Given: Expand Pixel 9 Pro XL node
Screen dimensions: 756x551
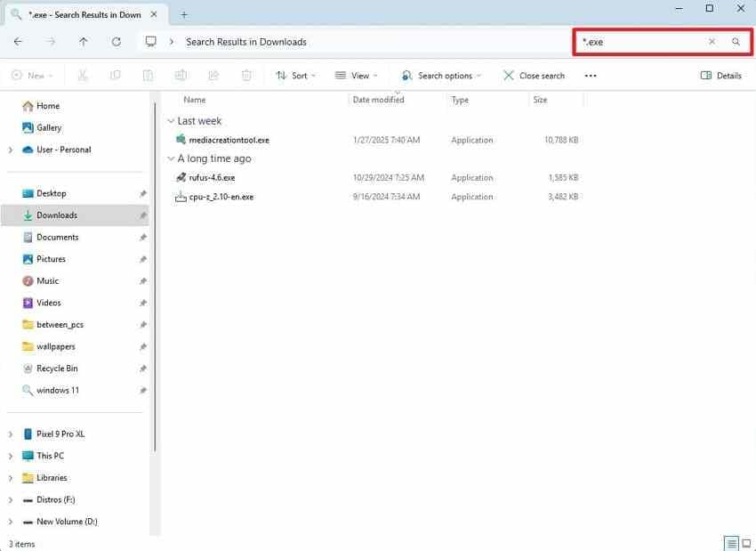Looking at the screenshot, I should [10, 434].
